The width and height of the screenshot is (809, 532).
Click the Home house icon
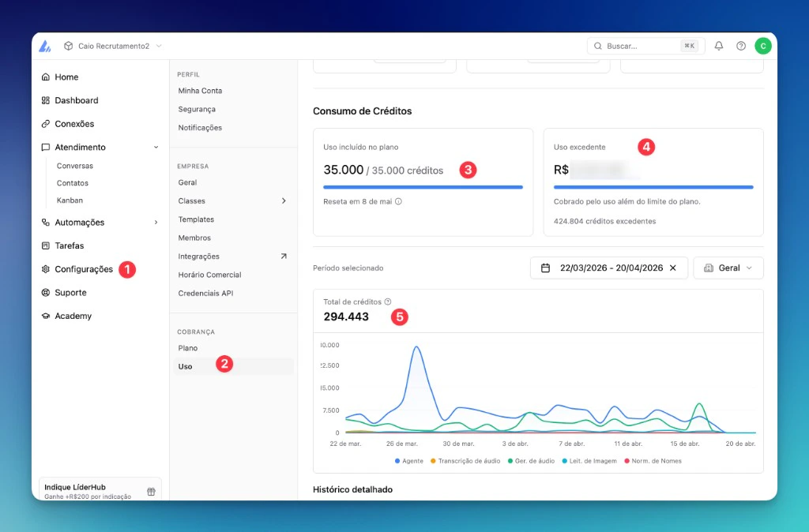pos(45,77)
